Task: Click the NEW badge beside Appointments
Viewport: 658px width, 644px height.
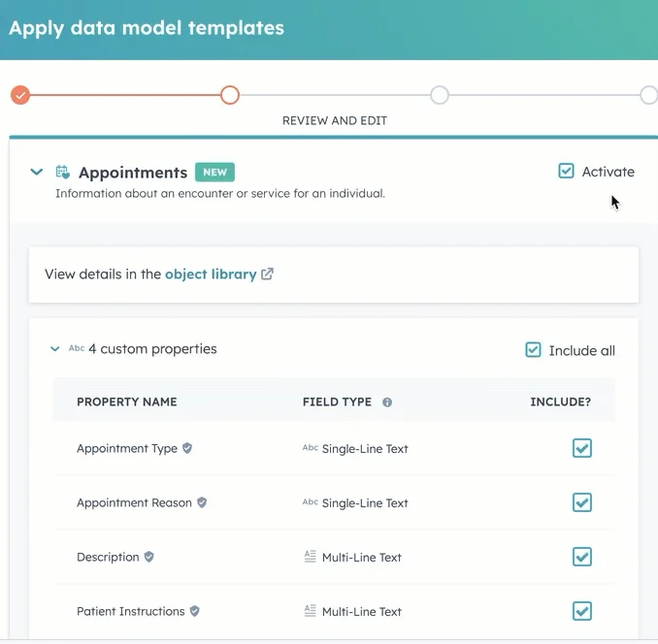Action: [x=214, y=172]
